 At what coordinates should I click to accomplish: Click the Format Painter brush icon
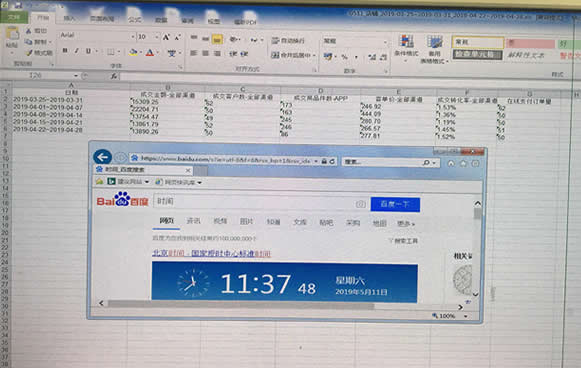pos(29,53)
